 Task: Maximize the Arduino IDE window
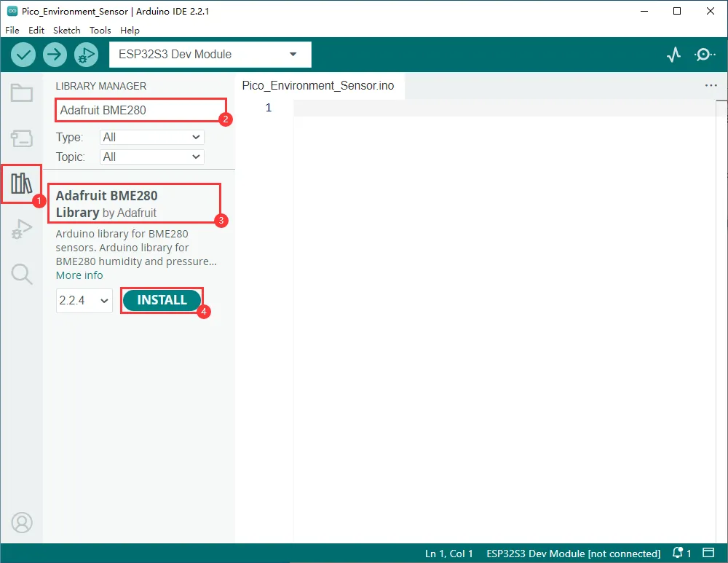677,11
